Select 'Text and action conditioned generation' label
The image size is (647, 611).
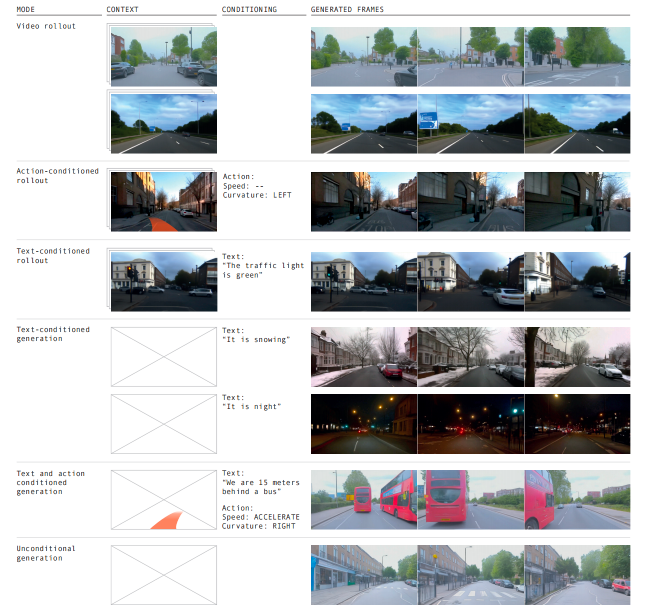tap(50, 482)
